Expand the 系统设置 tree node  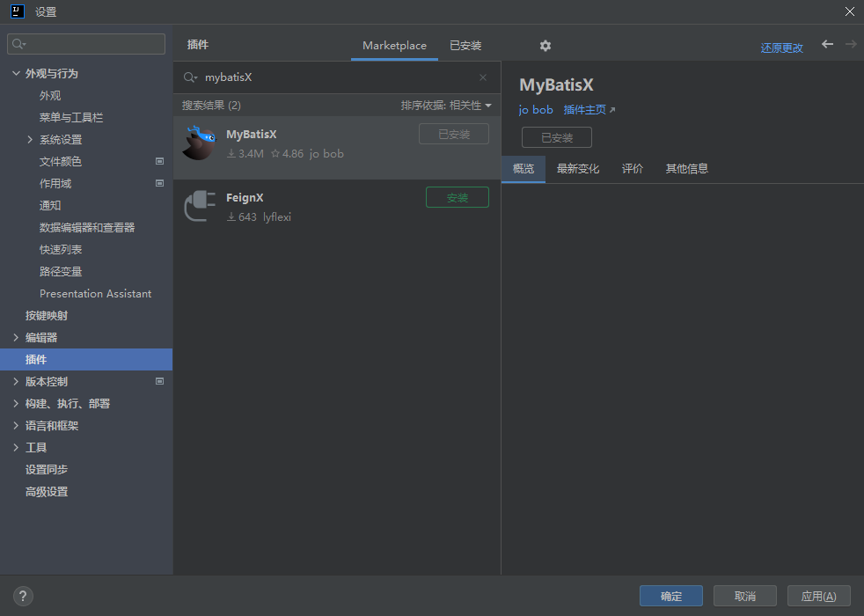click(x=30, y=139)
